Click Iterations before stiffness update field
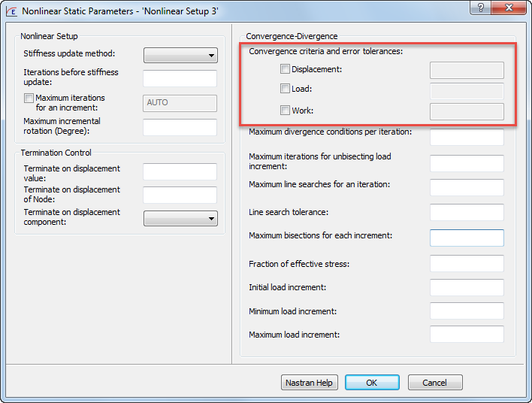This screenshot has width=532, height=403. (x=180, y=78)
